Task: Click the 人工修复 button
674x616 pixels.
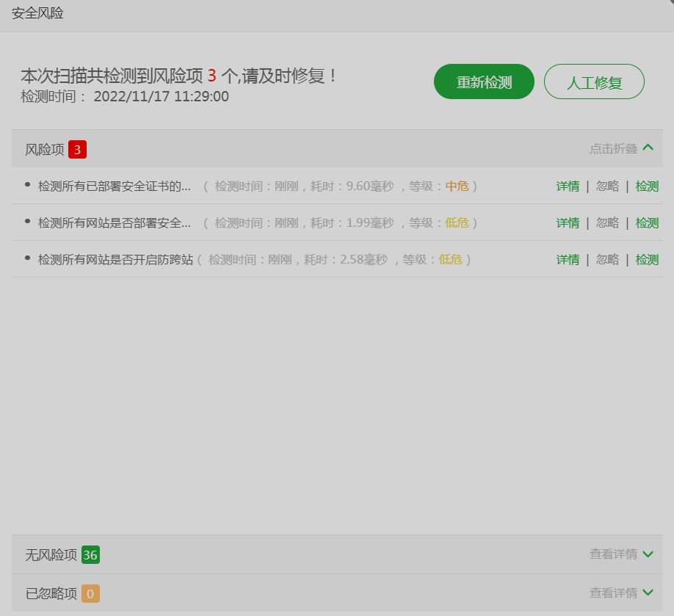Action: pos(594,81)
